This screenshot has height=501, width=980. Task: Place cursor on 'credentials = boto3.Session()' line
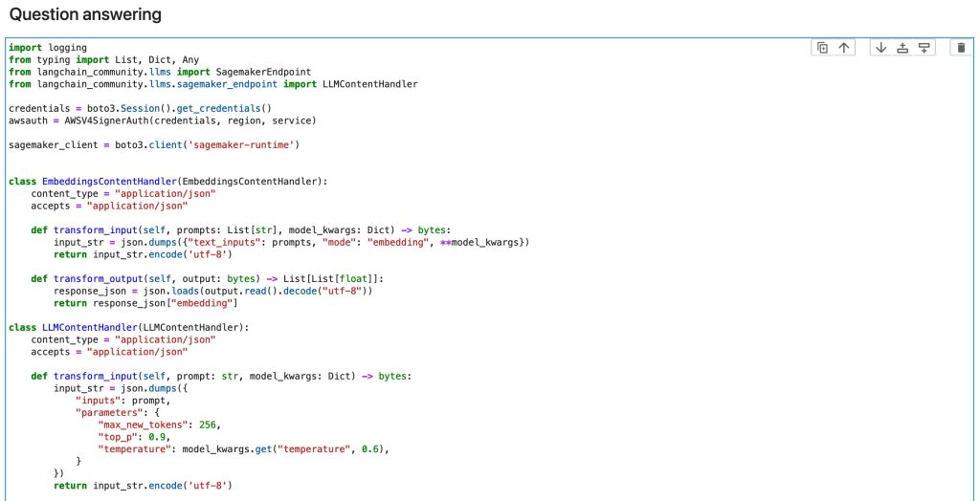coord(140,108)
